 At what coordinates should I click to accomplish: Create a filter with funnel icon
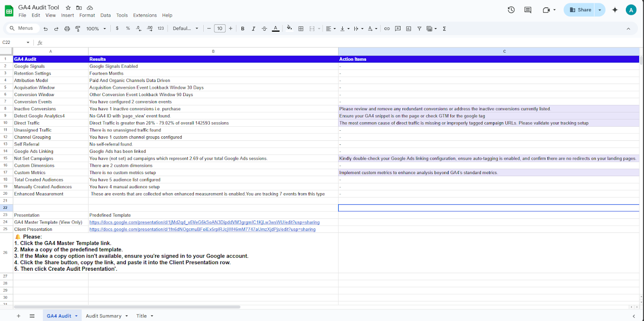click(x=419, y=29)
